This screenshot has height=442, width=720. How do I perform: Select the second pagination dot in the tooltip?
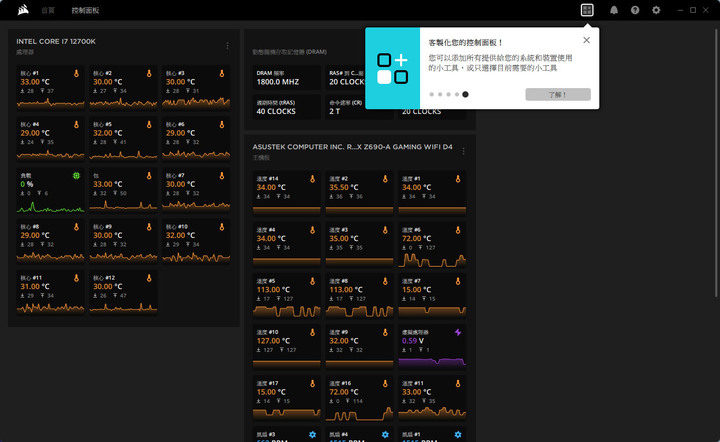point(440,95)
